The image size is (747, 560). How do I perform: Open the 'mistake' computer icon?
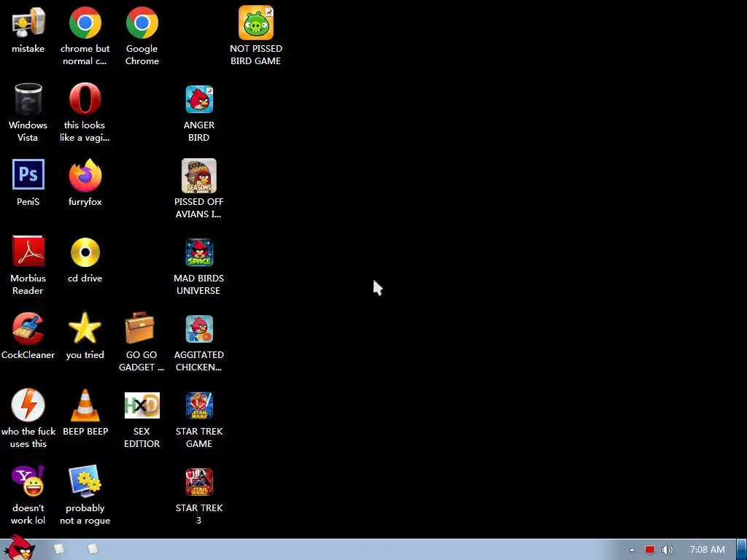coord(28,23)
